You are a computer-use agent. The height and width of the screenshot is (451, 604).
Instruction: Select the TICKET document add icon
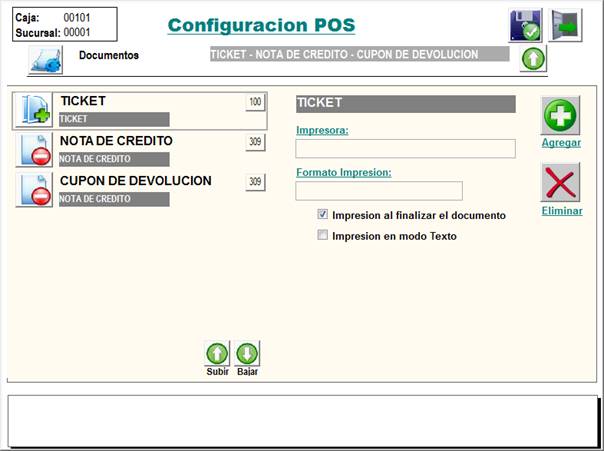coord(34,110)
